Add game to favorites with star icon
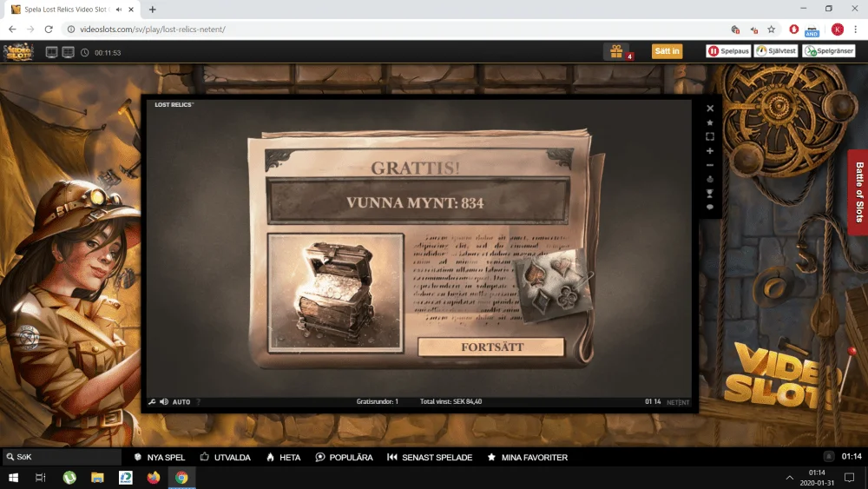This screenshot has height=489, width=868. click(x=710, y=122)
